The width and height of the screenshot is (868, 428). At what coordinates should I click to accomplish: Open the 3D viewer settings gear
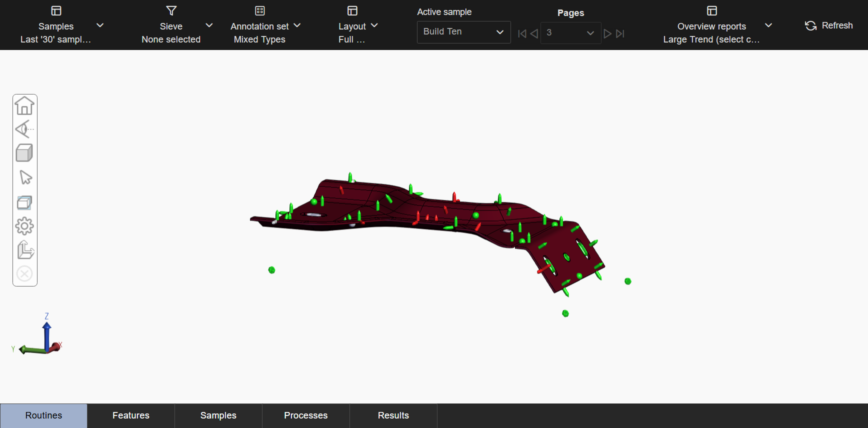coord(24,226)
